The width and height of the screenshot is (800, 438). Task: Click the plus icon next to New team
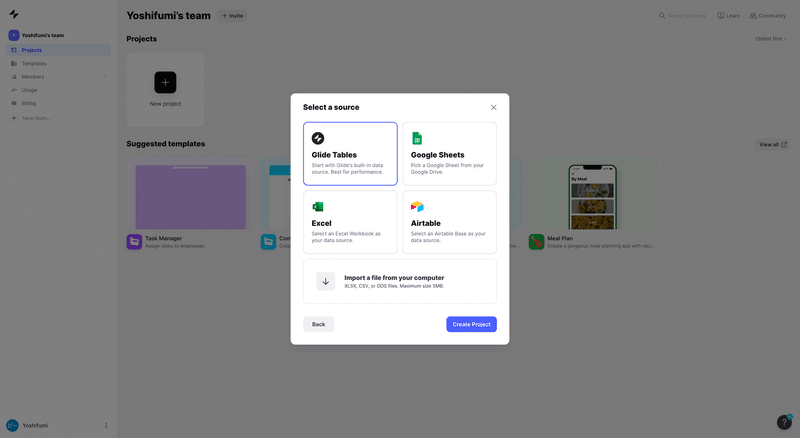(14, 118)
